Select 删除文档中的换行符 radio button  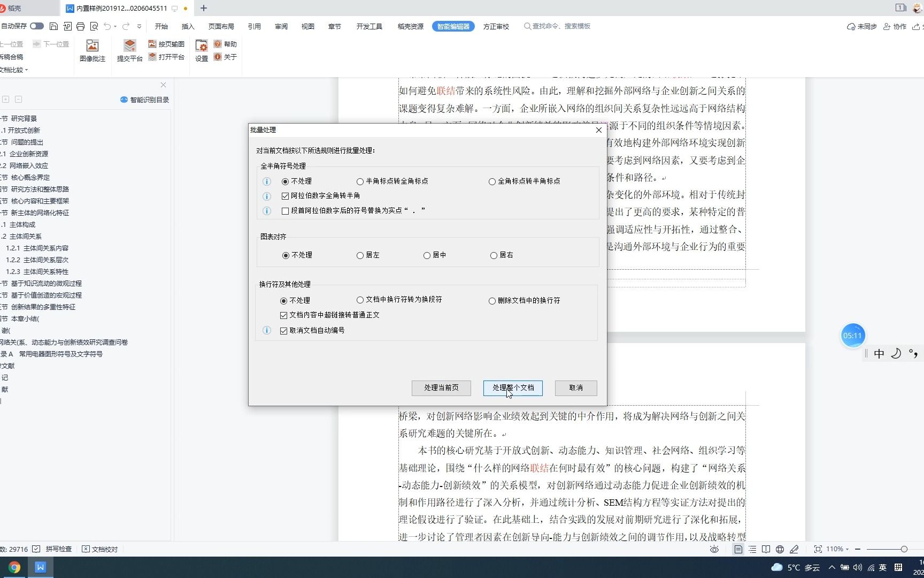(492, 301)
